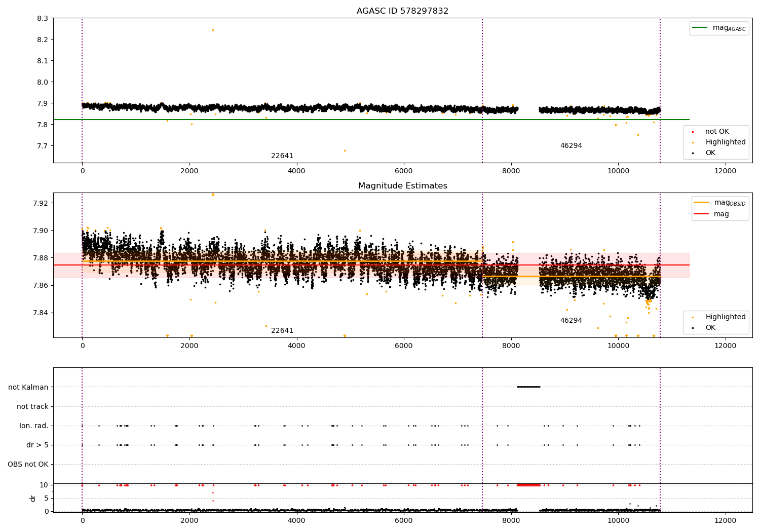Click "OK" legend entry in the top plot
The image size is (760, 532).
click(710, 153)
